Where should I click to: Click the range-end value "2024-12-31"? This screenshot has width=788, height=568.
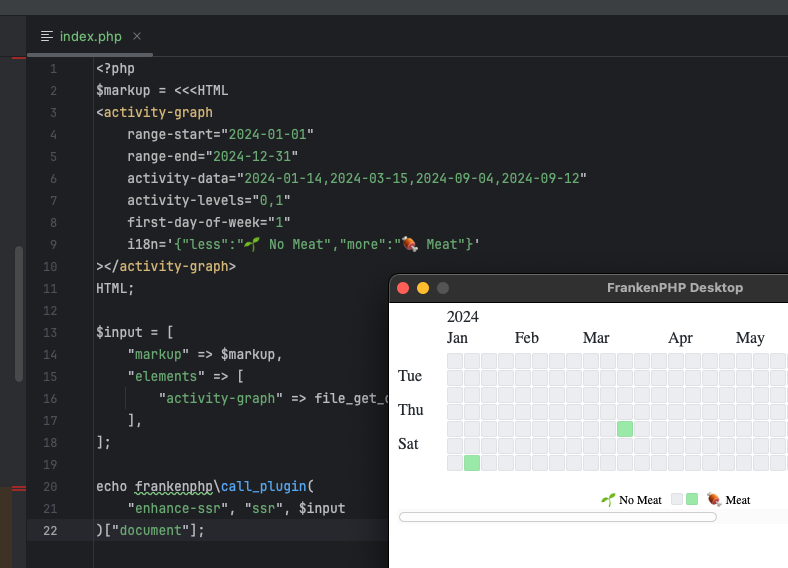[252, 156]
